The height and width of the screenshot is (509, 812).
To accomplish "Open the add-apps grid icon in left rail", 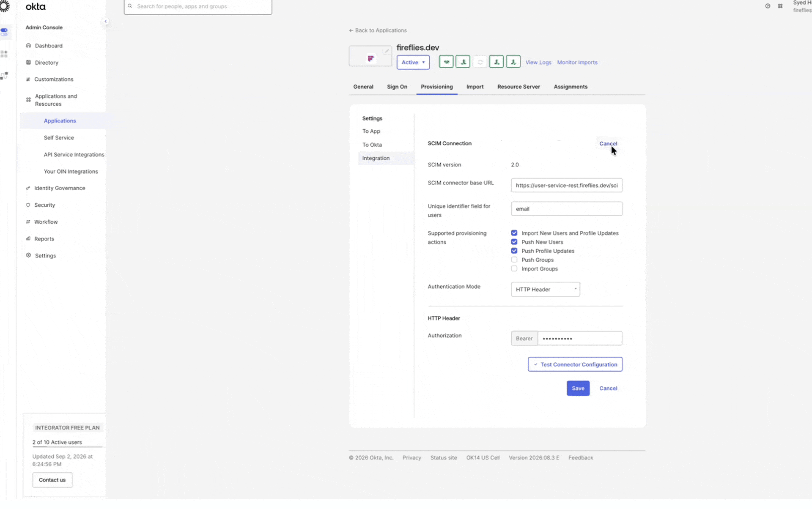I will point(4,54).
